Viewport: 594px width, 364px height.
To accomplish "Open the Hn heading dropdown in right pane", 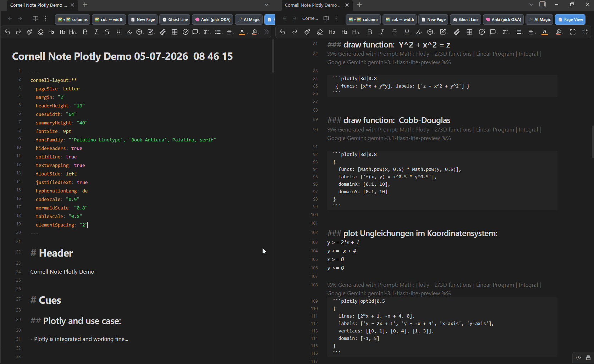I will [356, 32].
